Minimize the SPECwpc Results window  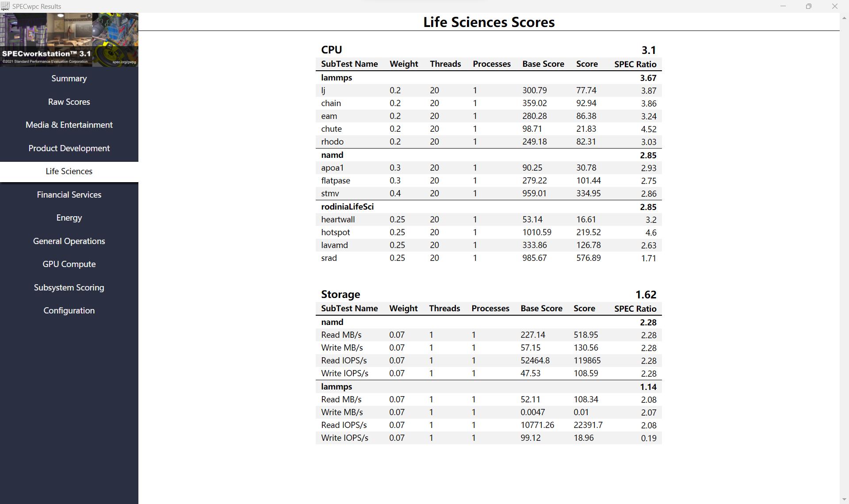tap(783, 6)
